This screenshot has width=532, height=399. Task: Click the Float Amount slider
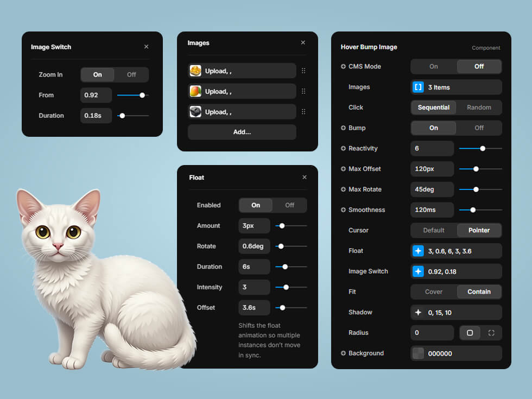(x=291, y=226)
